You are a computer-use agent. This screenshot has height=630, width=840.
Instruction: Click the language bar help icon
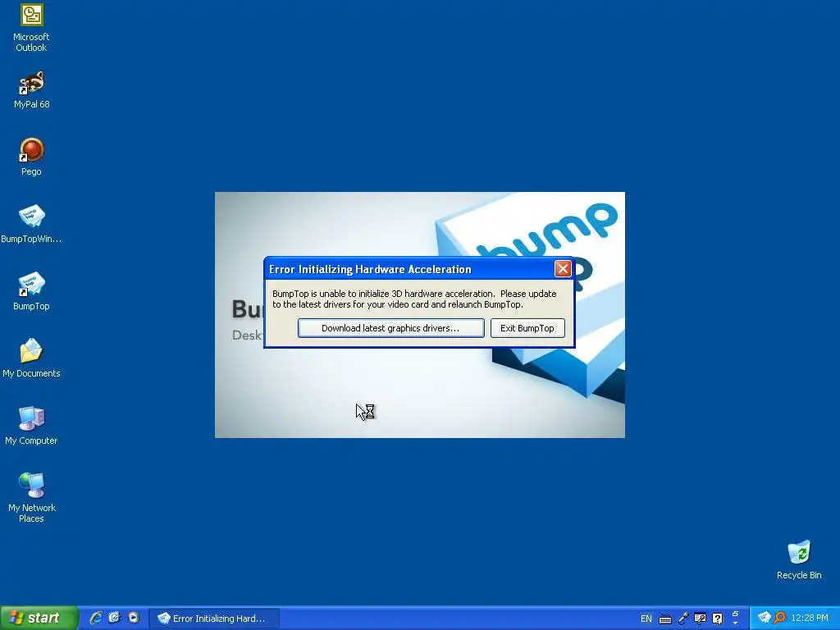[x=717, y=619]
